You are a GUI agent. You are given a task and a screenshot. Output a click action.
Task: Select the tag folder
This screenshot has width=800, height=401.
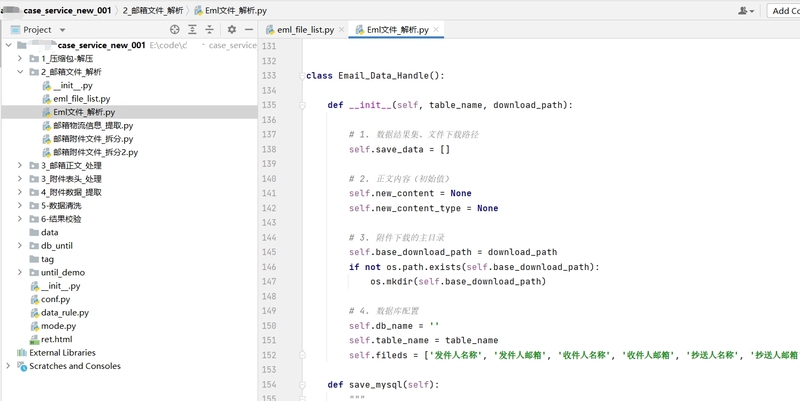coord(47,259)
